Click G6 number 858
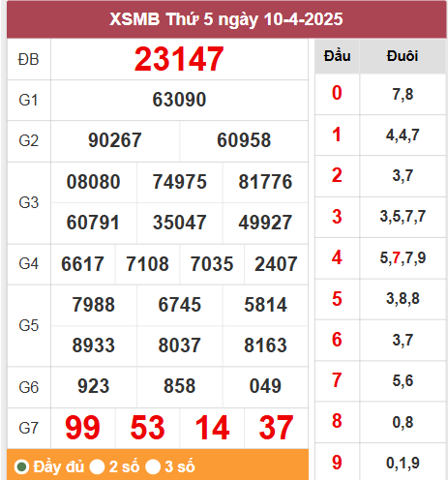The width and height of the screenshot is (448, 480). (x=179, y=386)
